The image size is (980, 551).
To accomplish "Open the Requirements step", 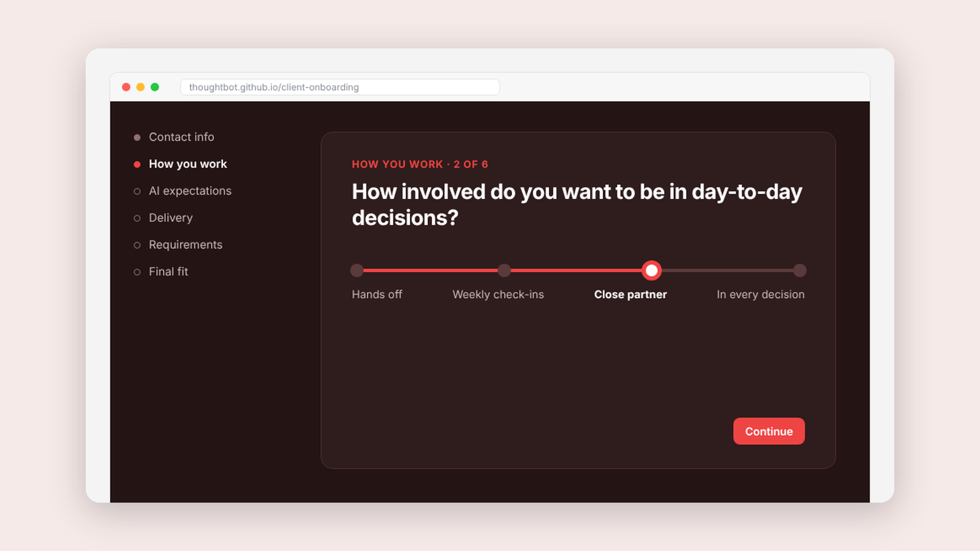I will tap(178, 245).
